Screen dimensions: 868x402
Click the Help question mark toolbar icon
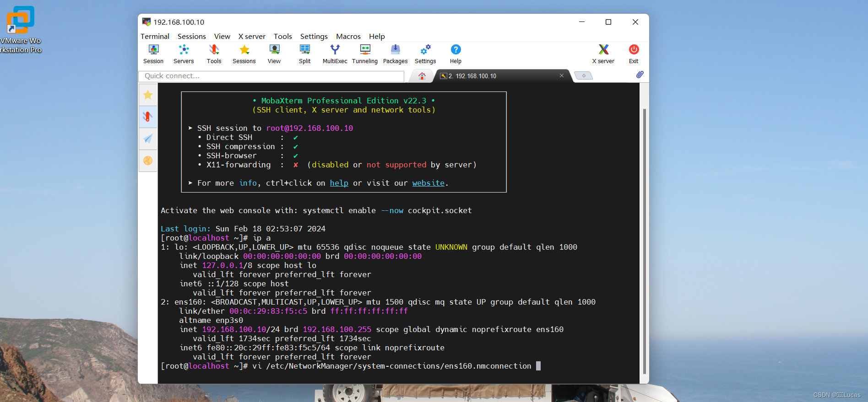point(456,54)
